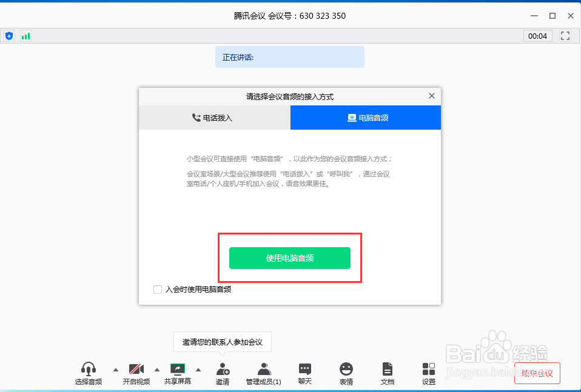This screenshot has width=581, height=392.
Task: Check the network signal strength icon
Action: [25, 36]
